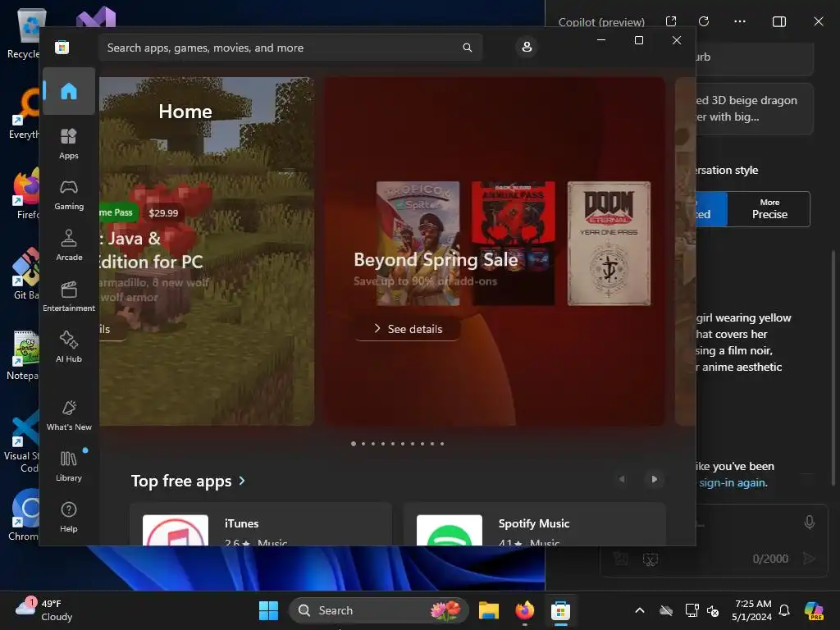Show next Top free apps page arrow
Screen dimensions: 840x630
(654, 479)
